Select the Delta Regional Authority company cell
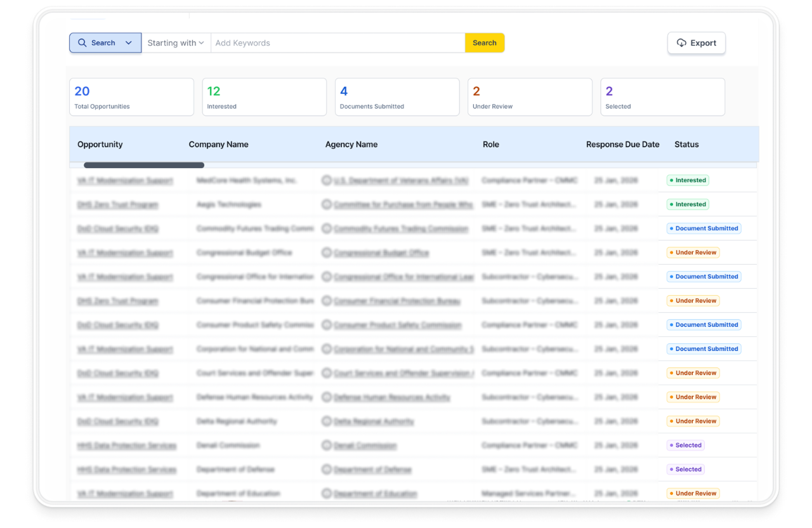The image size is (812, 528). tap(237, 421)
